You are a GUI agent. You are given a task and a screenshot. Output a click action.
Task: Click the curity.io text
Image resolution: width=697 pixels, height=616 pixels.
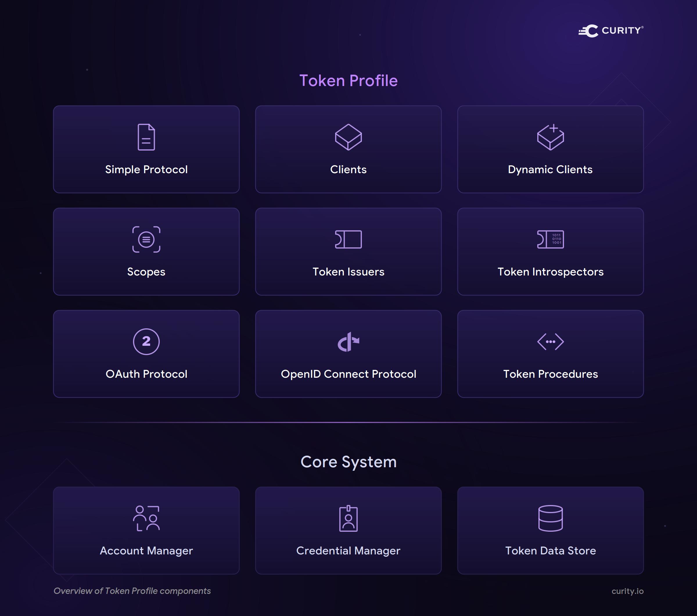pyautogui.click(x=627, y=591)
